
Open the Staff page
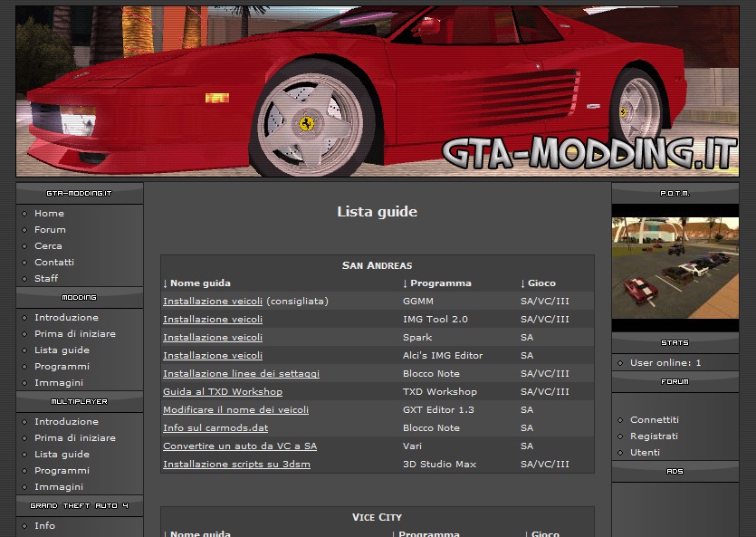[x=46, y=278]
